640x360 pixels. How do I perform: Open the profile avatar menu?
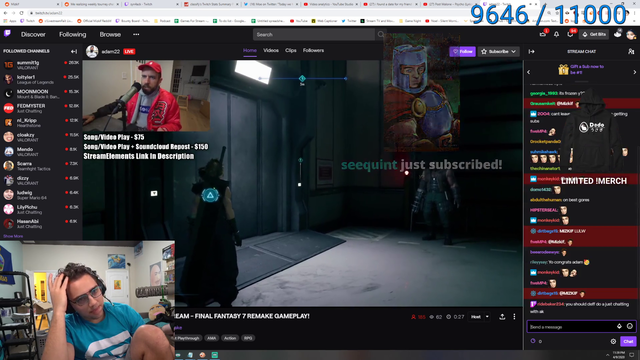click(631, 35)
